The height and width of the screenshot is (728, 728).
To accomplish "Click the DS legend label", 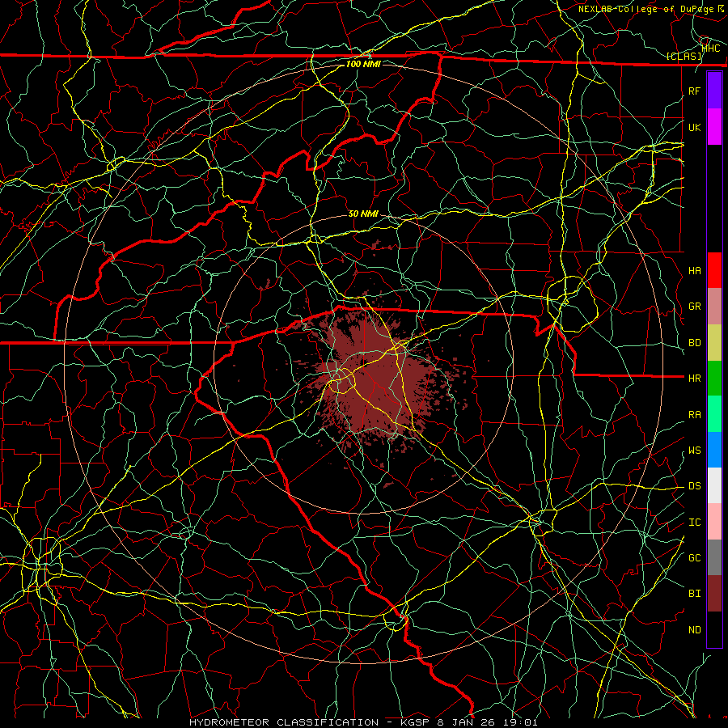I will pyautogui.click(x=694, y=486).
